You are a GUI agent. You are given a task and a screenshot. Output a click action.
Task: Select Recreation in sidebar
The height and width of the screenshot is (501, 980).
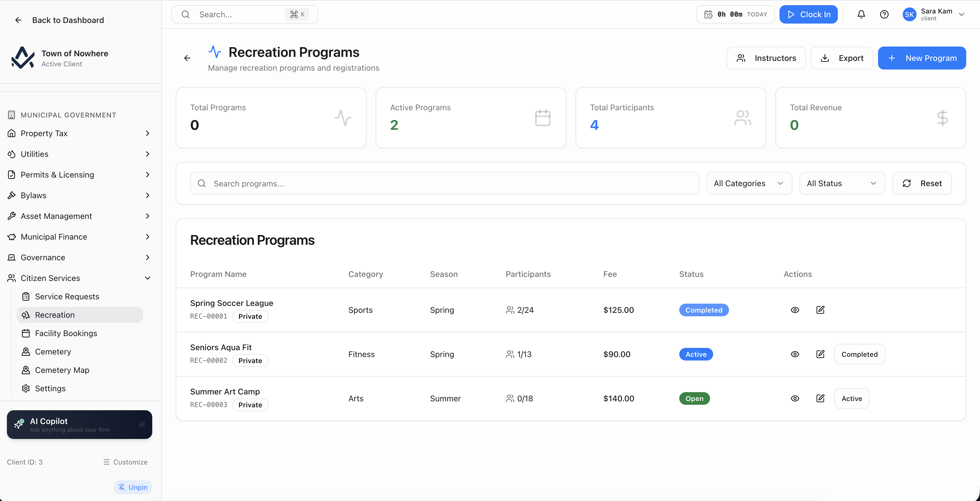[x=80, y=315]
